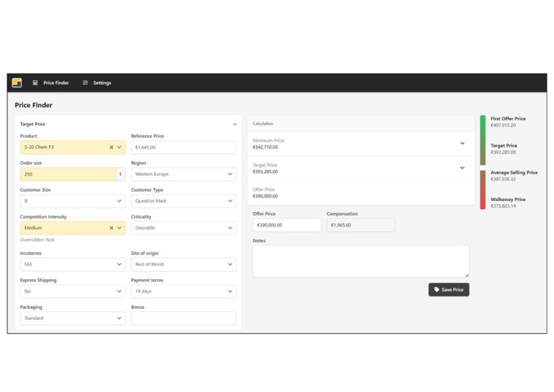554x392 pixels.
Task: Expand the Target Price calculation row
Action: coord(462,168)
